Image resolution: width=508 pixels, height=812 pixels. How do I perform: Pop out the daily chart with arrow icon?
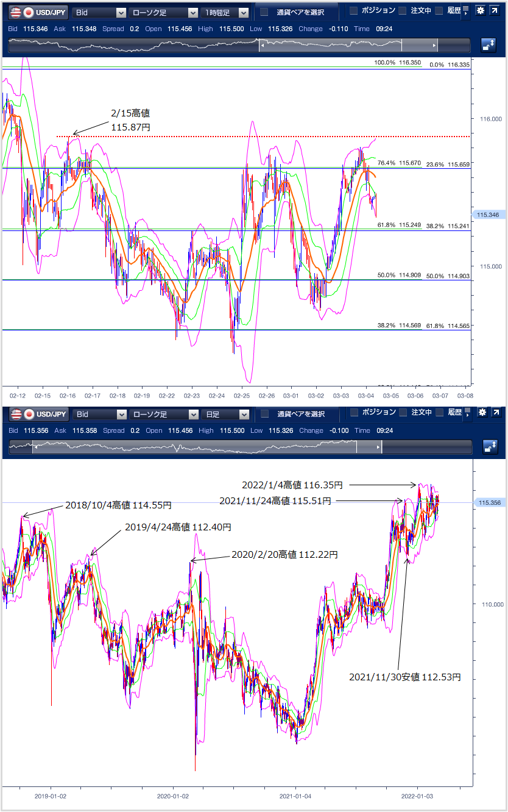pyautogui.click(x=496, y=413)
